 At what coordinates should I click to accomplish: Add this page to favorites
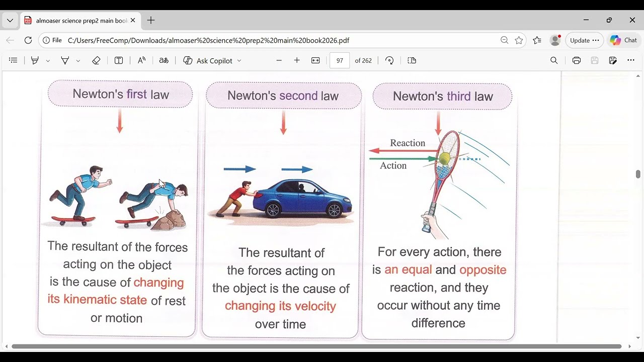point(519,40)
